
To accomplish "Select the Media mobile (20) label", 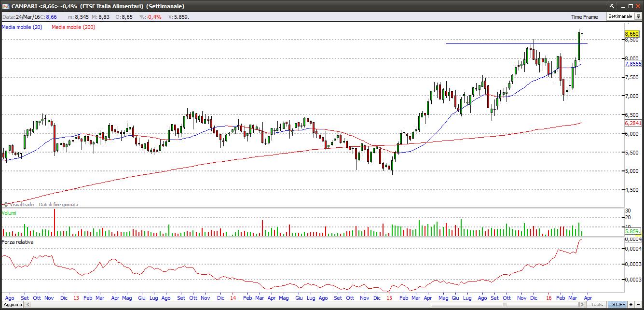I will click(22, 27).
